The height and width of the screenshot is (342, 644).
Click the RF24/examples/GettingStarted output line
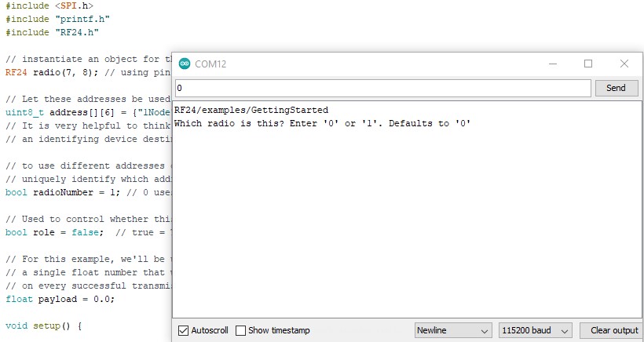coord(251,111)
